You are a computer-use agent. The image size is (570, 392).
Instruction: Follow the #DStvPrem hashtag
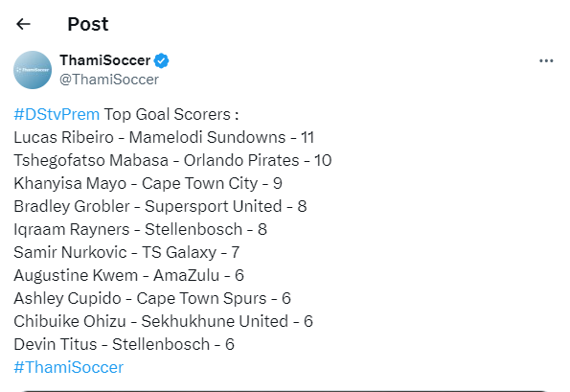57,115
